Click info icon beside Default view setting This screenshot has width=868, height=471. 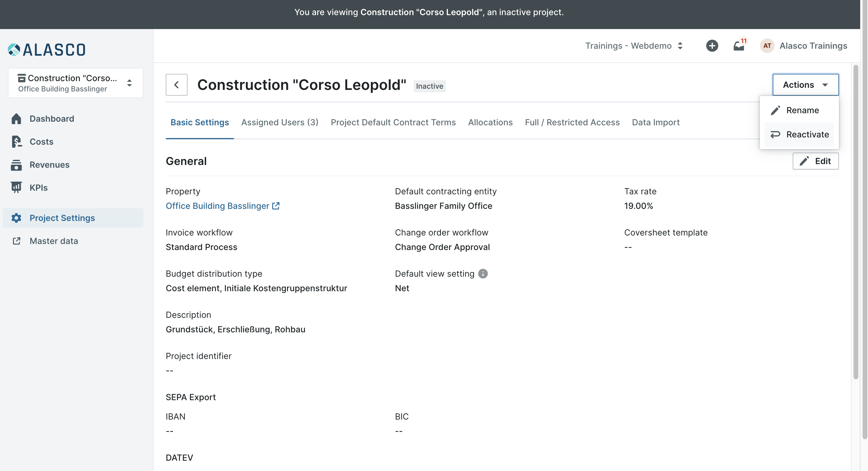483,273
